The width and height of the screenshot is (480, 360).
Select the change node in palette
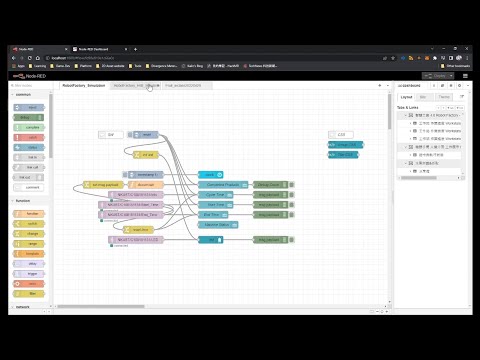[29, 234]
